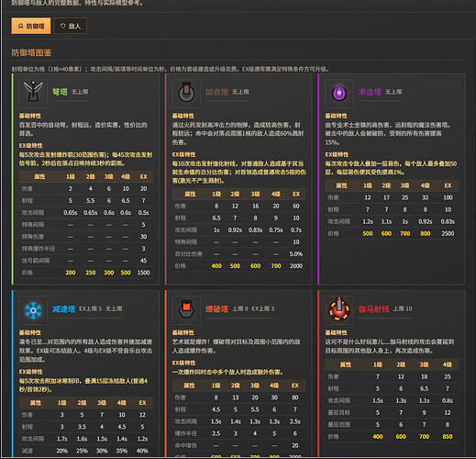Select the purple flame 术击塔 icon

point(339,93)
